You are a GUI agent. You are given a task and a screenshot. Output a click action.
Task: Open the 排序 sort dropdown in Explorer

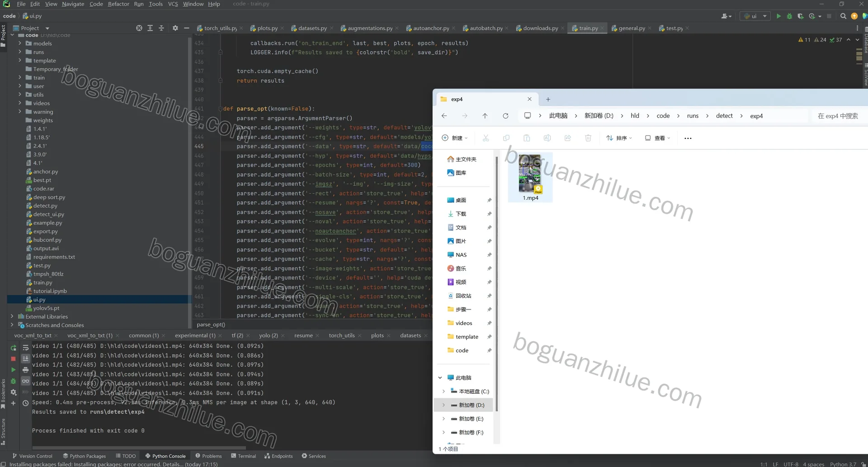(619, 138)
